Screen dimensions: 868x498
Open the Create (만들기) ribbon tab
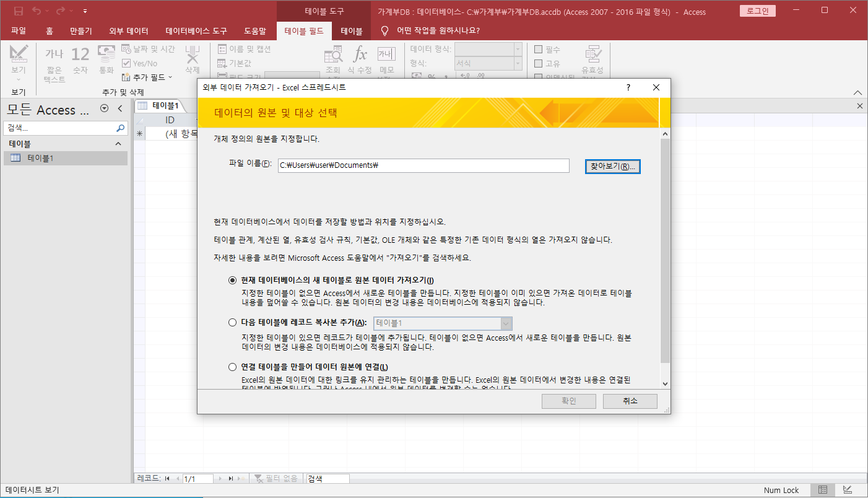click(81, 30)
